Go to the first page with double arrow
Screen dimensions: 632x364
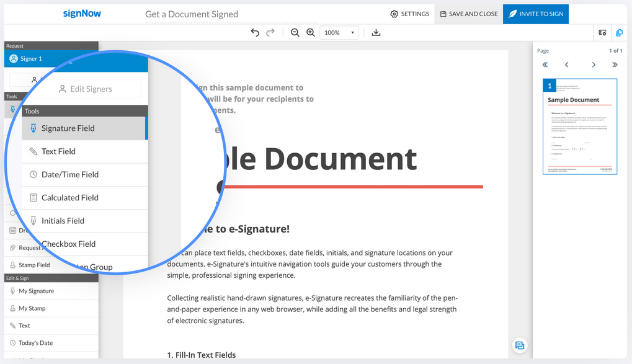click(545, 64)
